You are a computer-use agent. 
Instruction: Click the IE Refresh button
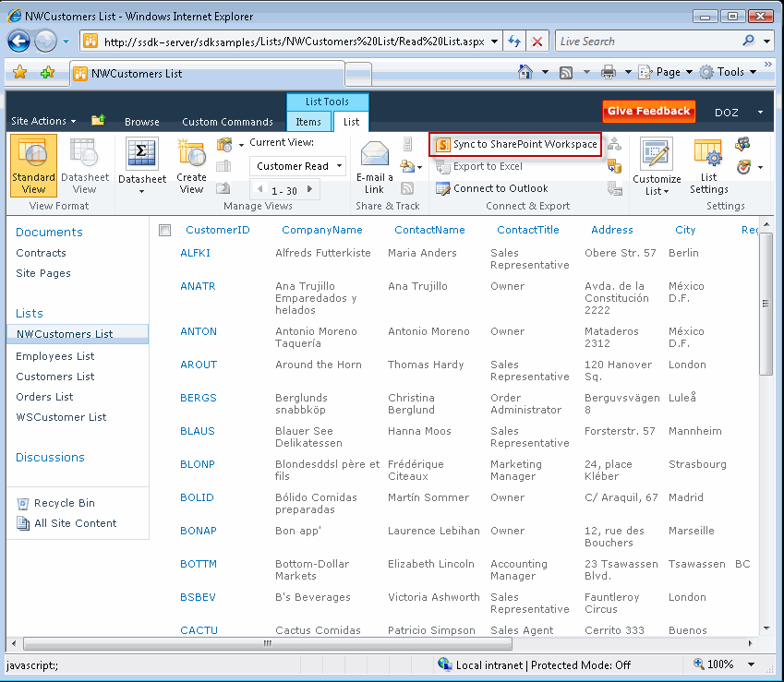tap(514, 42)
